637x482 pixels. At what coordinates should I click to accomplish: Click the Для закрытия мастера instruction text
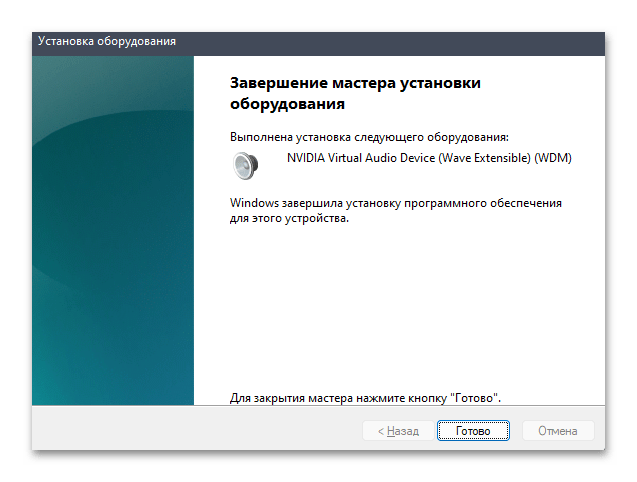pos(365,397)
